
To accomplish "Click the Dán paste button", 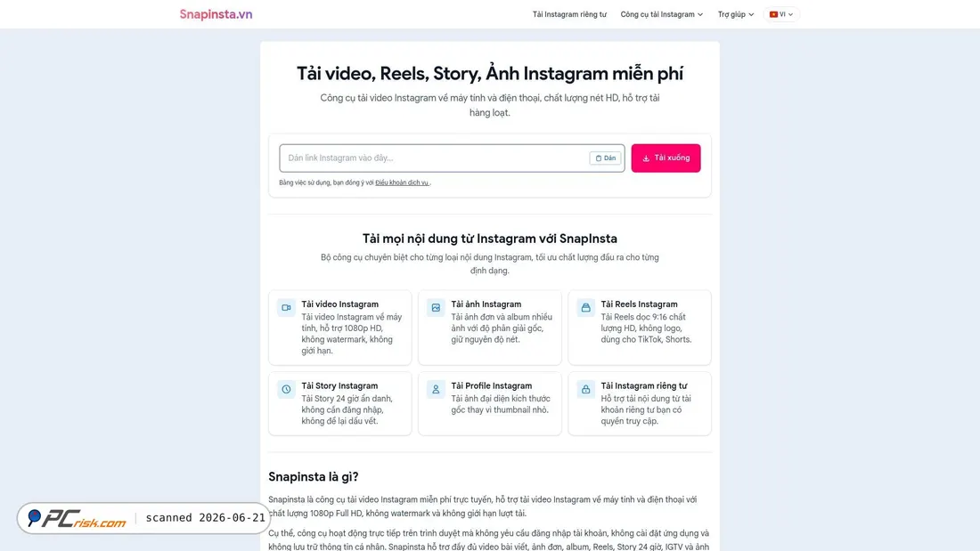I will pyautogui.click(x=605, y=158).
